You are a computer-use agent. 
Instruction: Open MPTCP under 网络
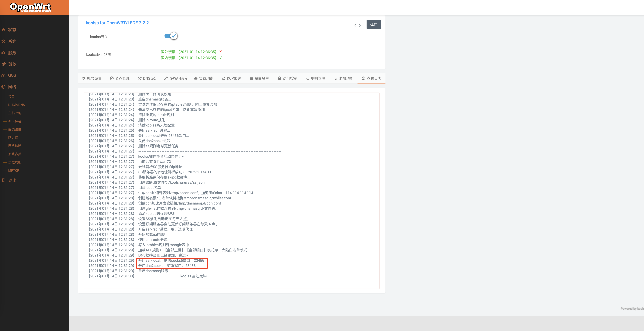coord(14,170)
